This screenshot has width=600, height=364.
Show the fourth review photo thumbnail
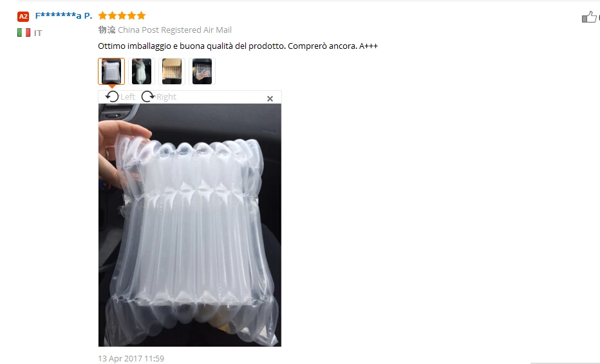click(x=202, y=71)
